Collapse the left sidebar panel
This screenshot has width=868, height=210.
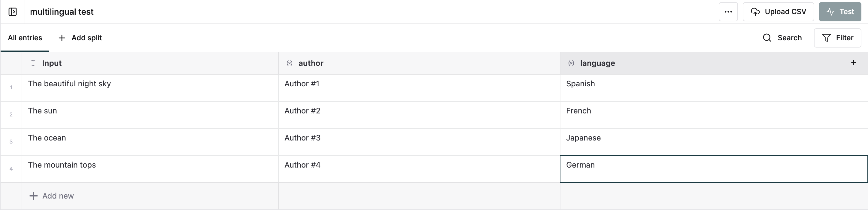click(13, 11)
